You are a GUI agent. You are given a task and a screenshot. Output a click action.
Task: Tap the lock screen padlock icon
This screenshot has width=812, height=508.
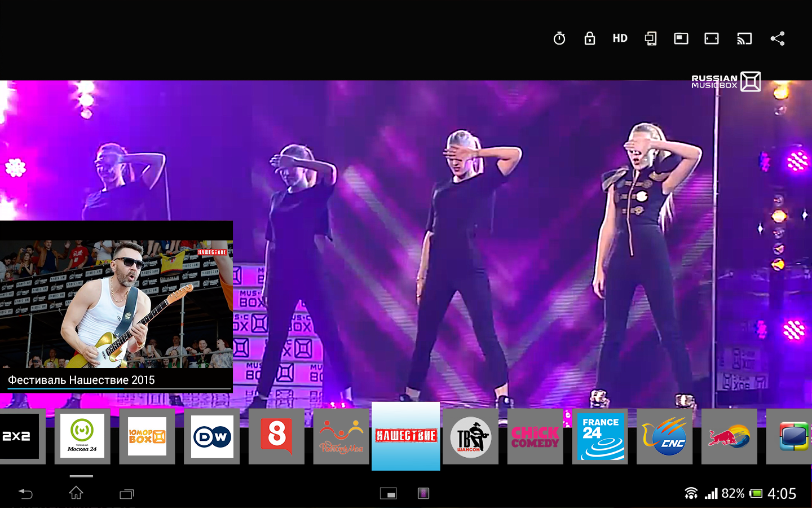point(590,38)
